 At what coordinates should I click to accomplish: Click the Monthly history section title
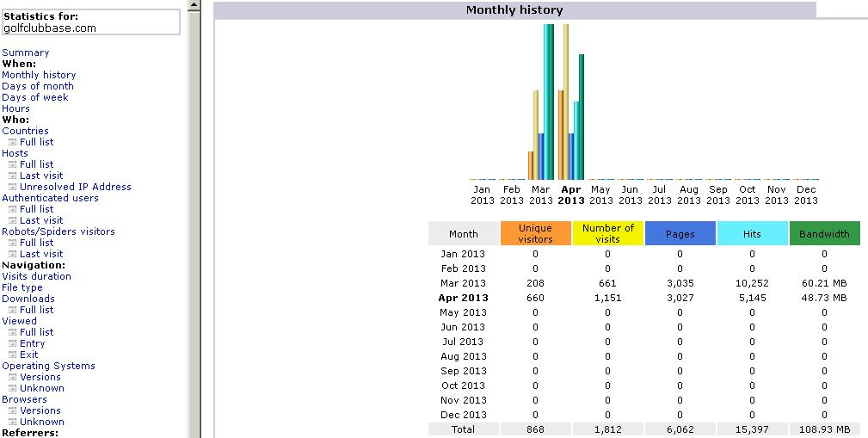(514, 10)
